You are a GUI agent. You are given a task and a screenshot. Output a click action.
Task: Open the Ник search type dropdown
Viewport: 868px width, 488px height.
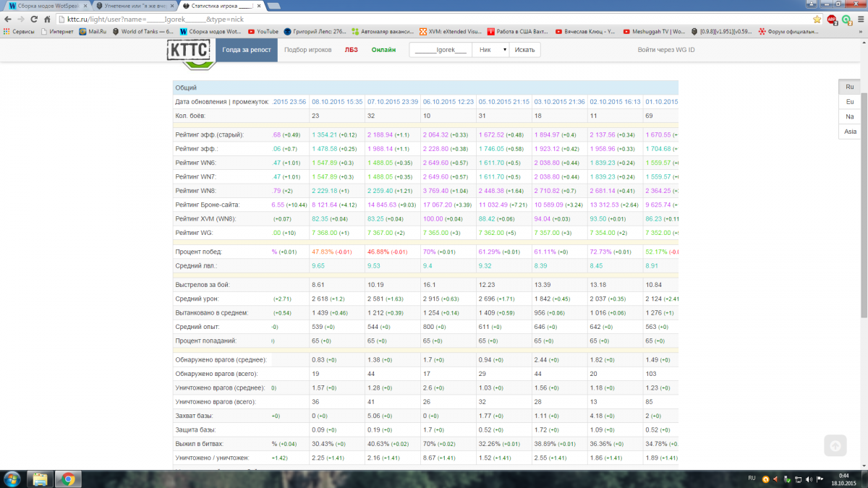pos(490,50)
